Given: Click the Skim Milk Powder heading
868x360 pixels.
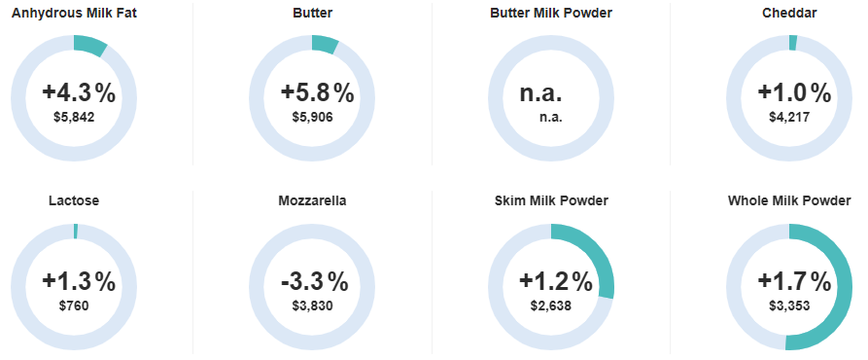Looking at the screenshot, I should tap(551, 200).
